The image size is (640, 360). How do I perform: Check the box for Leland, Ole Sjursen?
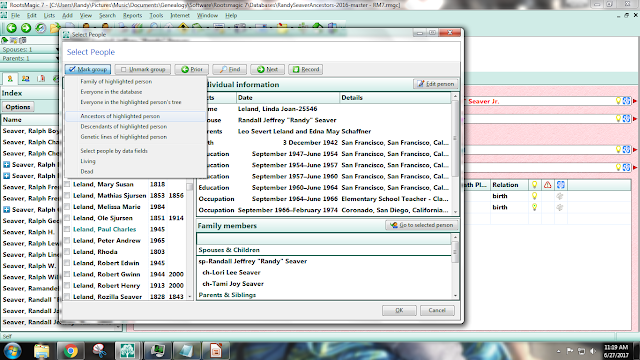(67, 218)
